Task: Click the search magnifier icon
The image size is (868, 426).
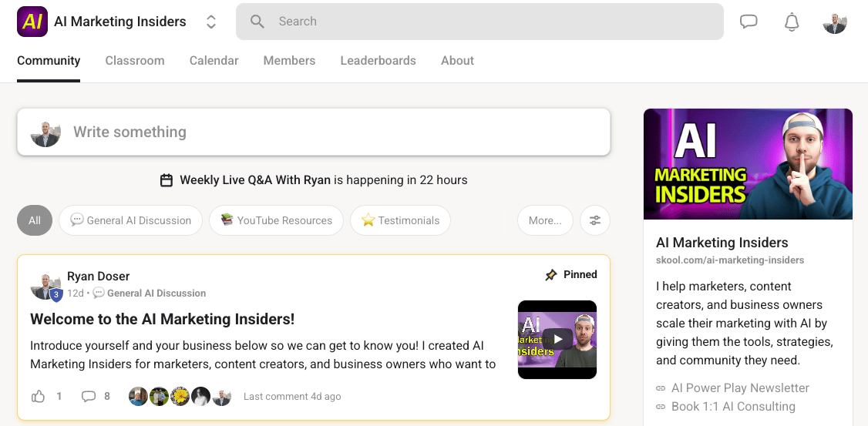Action: point(257,22)
